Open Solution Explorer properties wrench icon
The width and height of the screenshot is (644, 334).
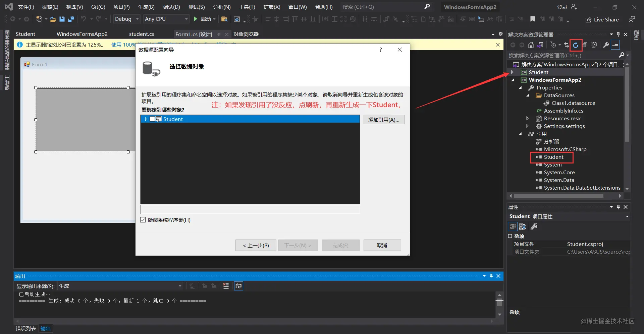(x=606, y=45)
